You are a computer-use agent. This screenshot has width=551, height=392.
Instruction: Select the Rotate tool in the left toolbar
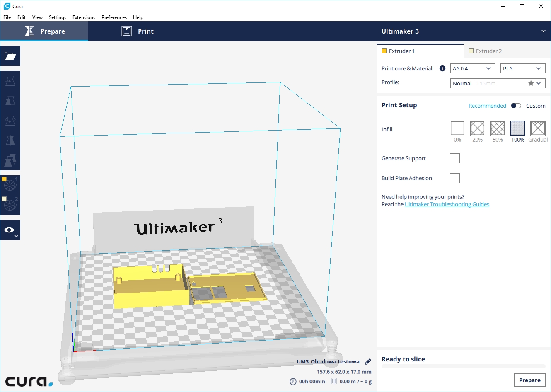(10, 121)
